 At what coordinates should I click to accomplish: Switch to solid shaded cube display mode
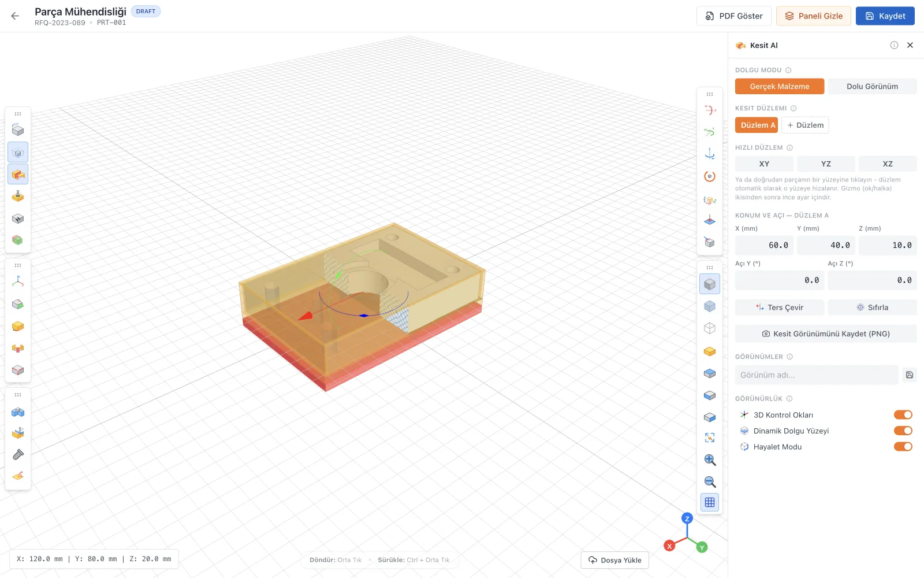(710, 284)
